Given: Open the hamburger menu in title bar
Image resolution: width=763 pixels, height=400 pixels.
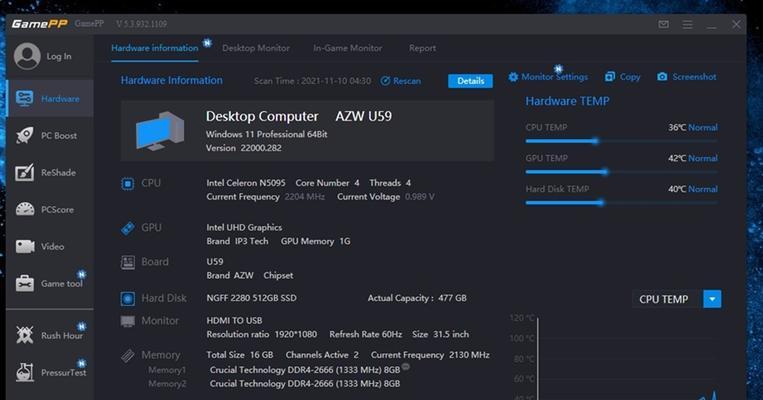Looking at the screenshot, I should [x=687, y=24].
